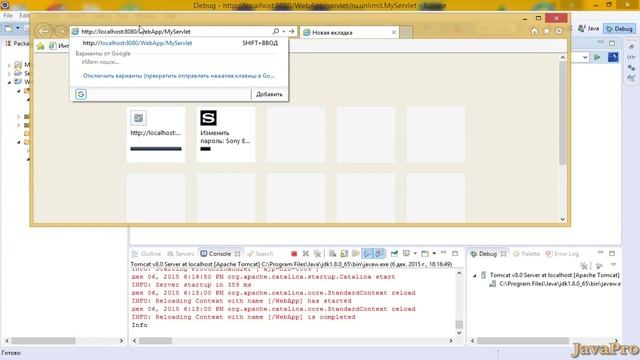This screenshot has height=360, width=640.
Task: Click the browser address bar field
Action: tap(176, 31)
